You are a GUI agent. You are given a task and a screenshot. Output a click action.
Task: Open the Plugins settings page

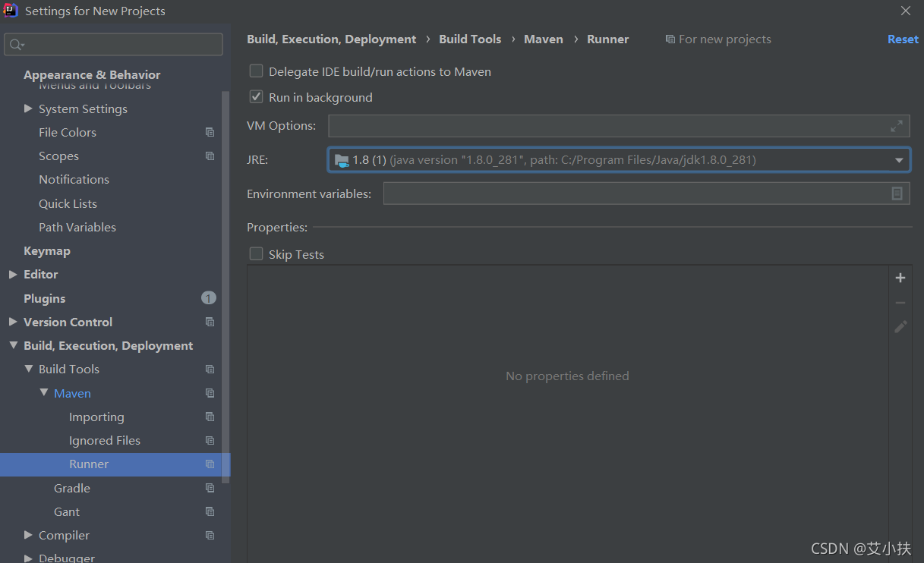coord(44,298)
